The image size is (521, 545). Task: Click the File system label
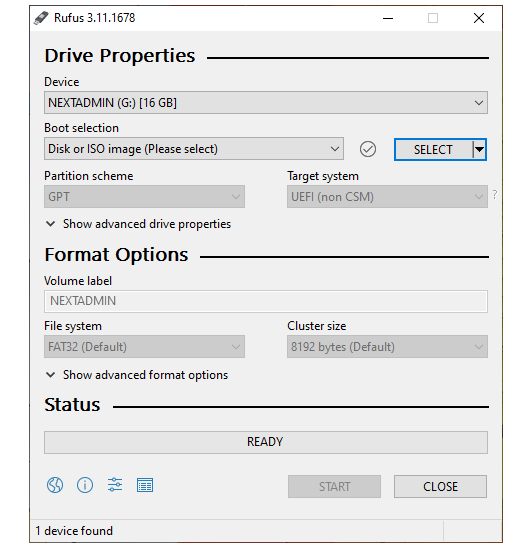coord(73,326)
